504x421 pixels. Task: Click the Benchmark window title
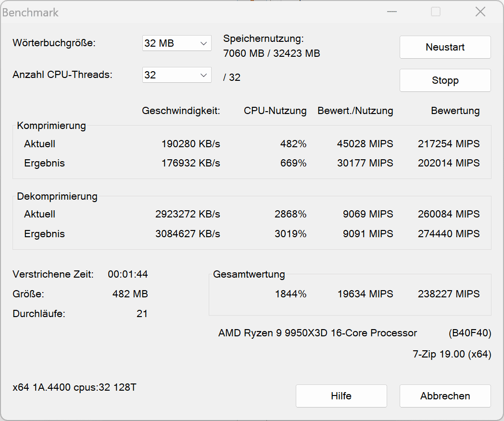tap(31, 13)
